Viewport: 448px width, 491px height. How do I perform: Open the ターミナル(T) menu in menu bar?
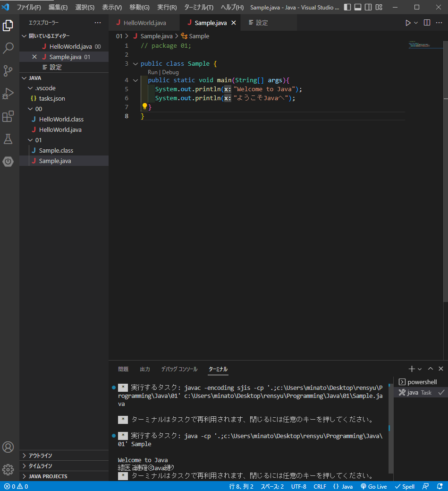[x=199, y=8]
